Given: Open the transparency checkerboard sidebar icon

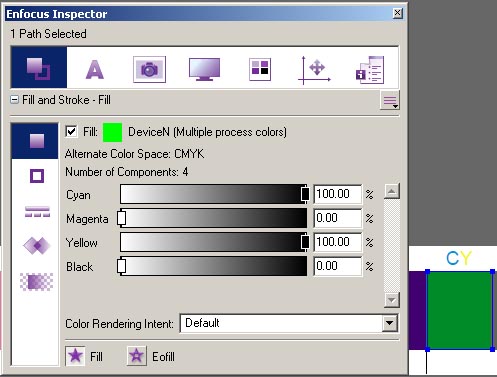Looking at the screenshot, I should [37, 282].
